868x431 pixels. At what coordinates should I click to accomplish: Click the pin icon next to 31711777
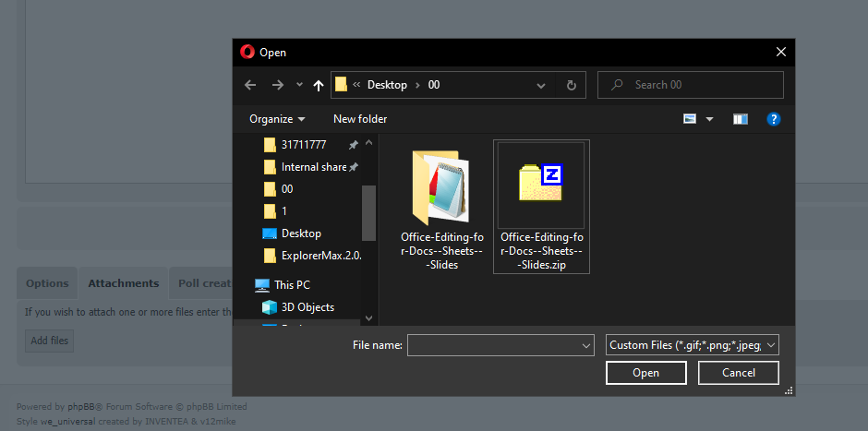click(x=353, y=145)
